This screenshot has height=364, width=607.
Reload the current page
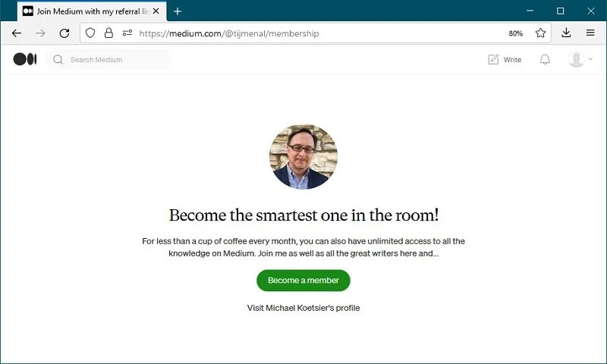click(64, 33)
